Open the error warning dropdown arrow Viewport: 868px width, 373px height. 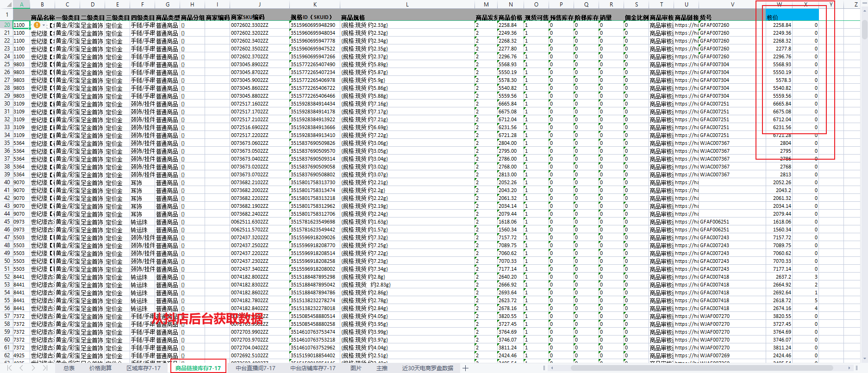[x=44, y=25]
